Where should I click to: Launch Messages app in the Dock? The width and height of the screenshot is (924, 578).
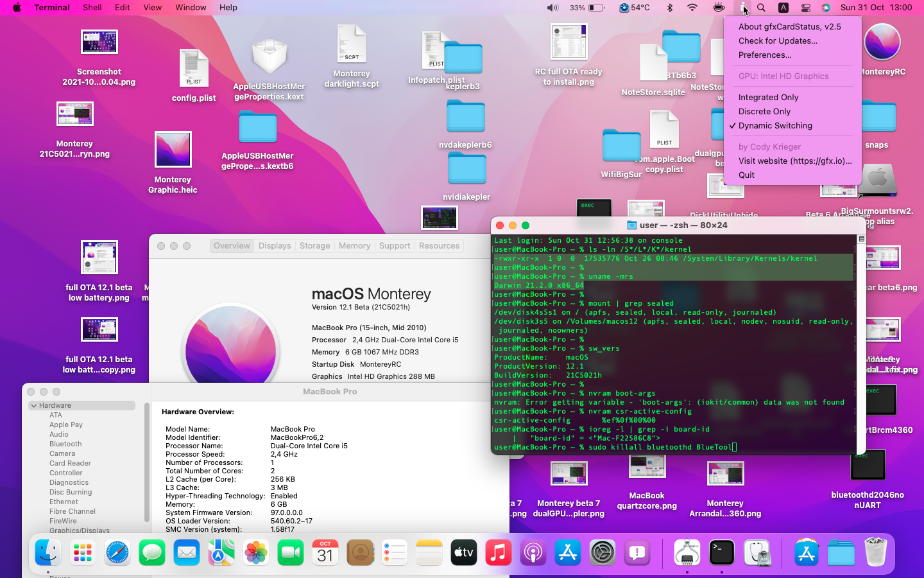[152, 552]
